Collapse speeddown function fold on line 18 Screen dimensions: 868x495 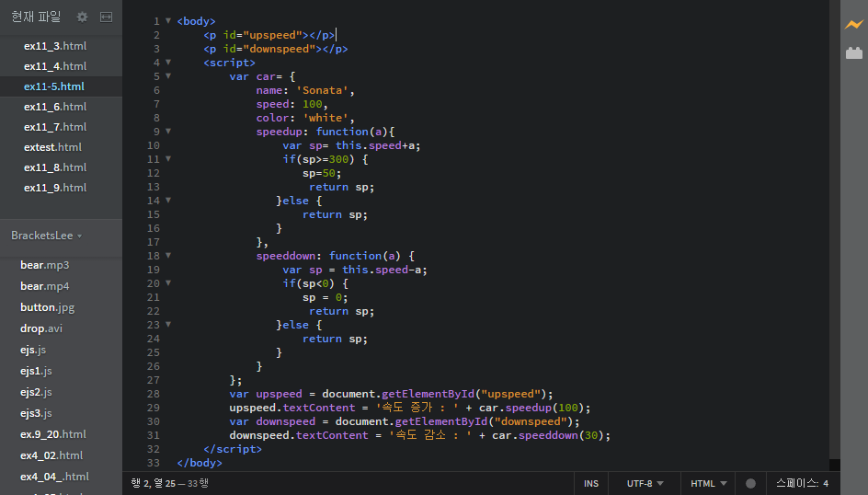[x=168, y=256]
